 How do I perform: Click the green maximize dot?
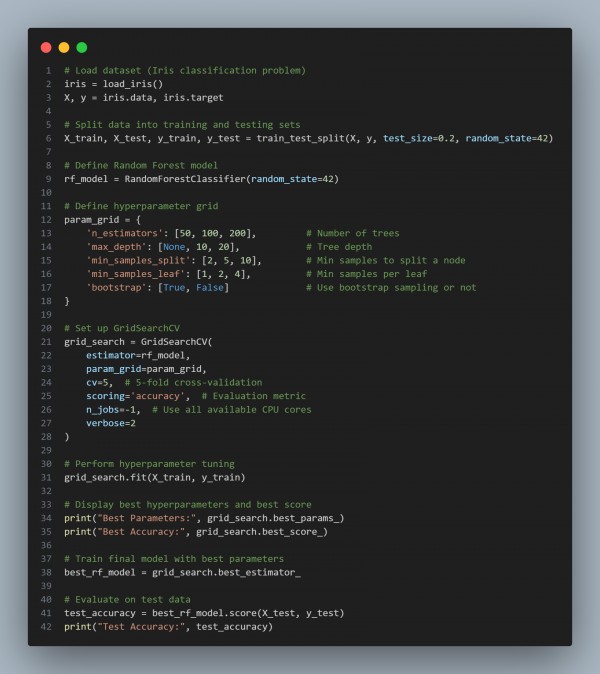[82, 47]
